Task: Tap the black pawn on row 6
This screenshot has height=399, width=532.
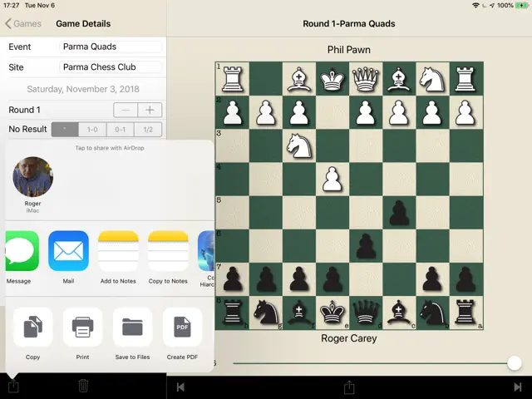Action: [366, 246]
